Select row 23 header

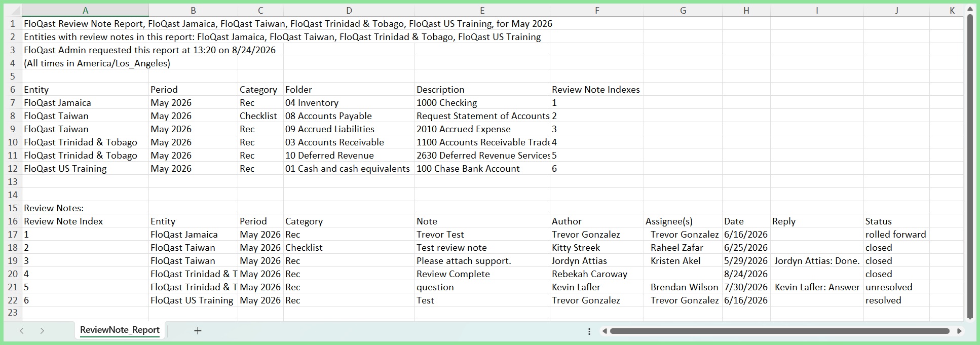coord(13,313)
